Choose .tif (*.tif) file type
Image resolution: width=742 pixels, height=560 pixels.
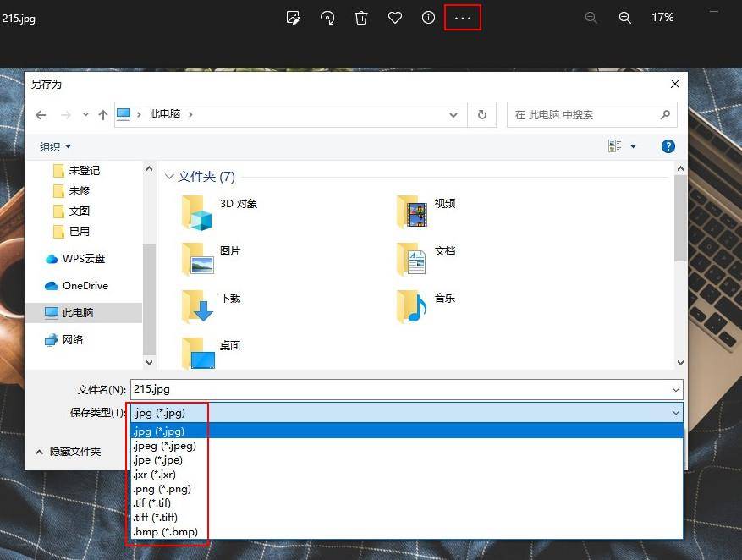(x=406, y=502)
